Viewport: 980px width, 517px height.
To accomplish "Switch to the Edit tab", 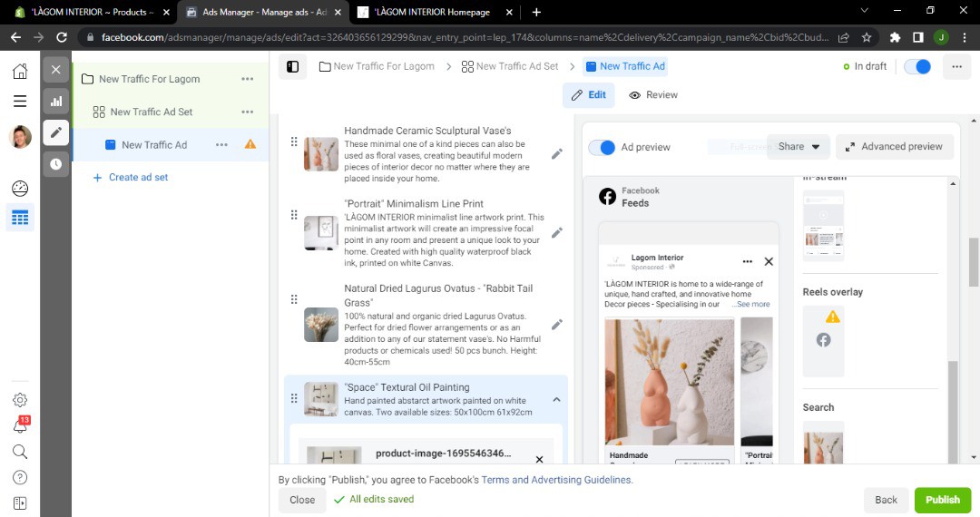I will click(589, 95).
